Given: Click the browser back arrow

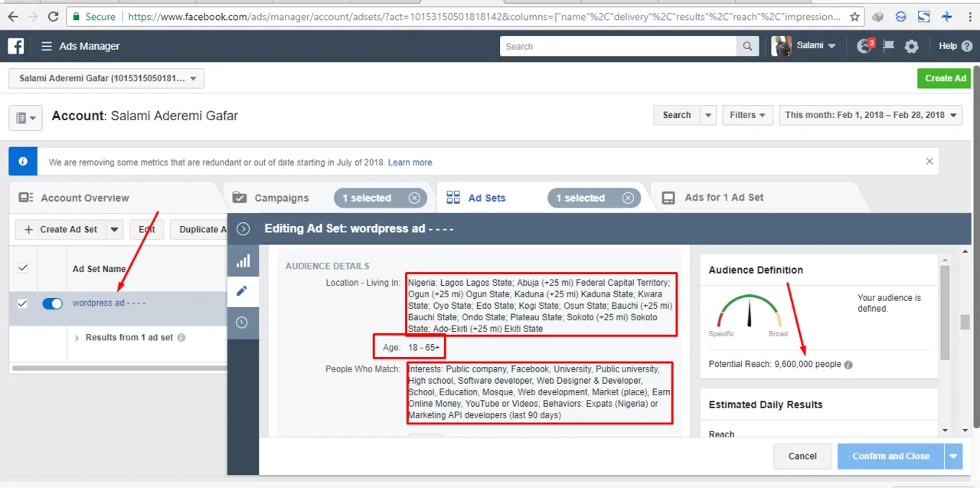Looking at the screenshot, I should 13,16.
